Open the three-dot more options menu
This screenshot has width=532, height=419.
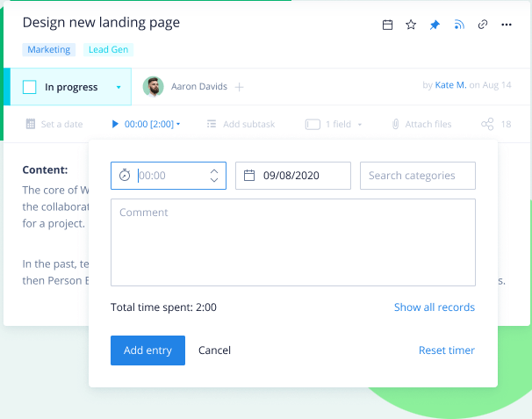tap(507, 25)
